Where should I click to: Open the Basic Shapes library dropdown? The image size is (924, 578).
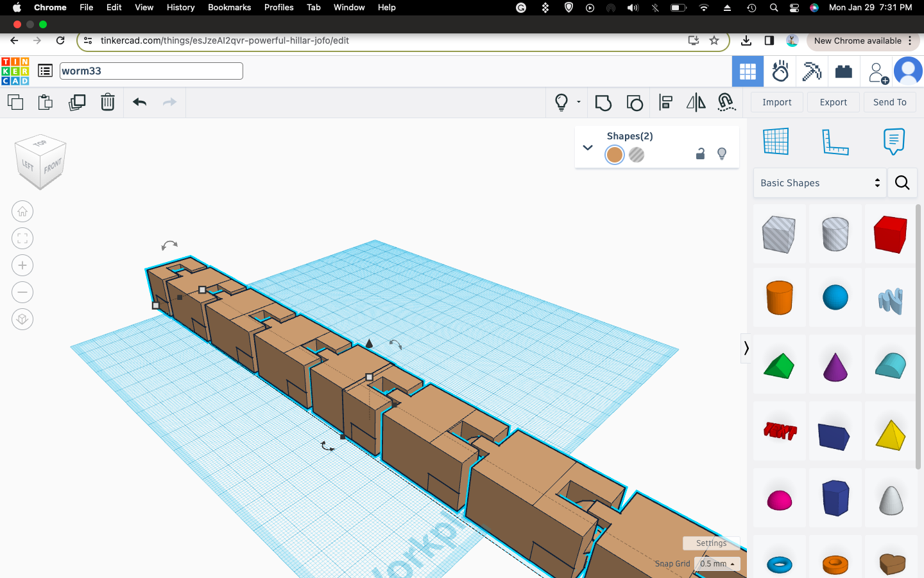tap(819, 183)
